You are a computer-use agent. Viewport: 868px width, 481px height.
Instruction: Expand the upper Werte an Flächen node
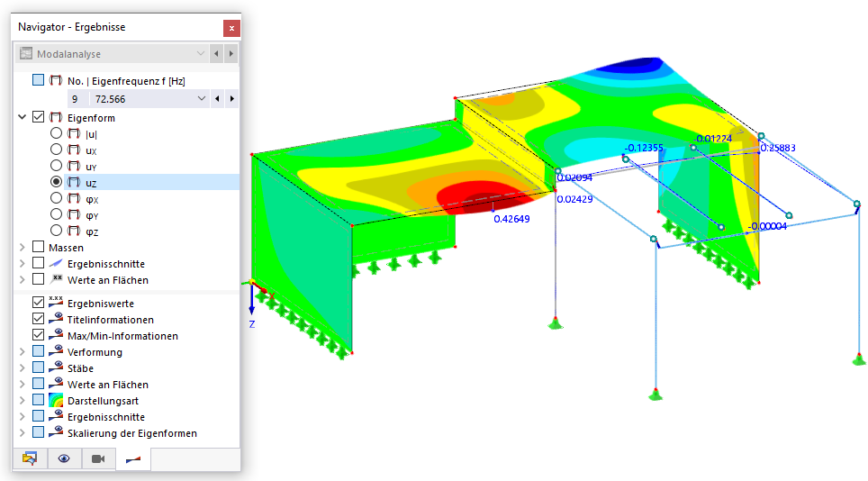click(23, 279)
